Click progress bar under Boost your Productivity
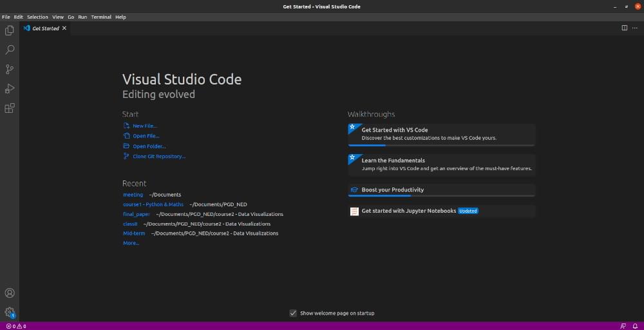This screenshot has width=644, height=330. coord(442,196)
